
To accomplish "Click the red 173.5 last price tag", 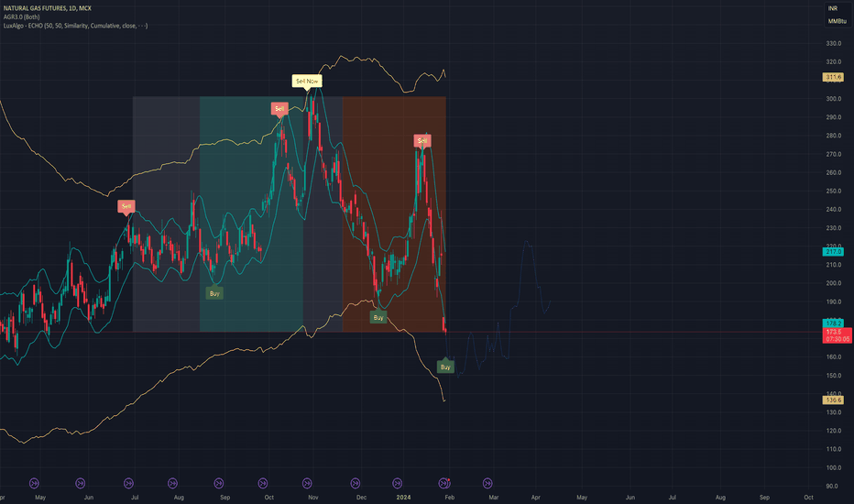I will [838, 335].
